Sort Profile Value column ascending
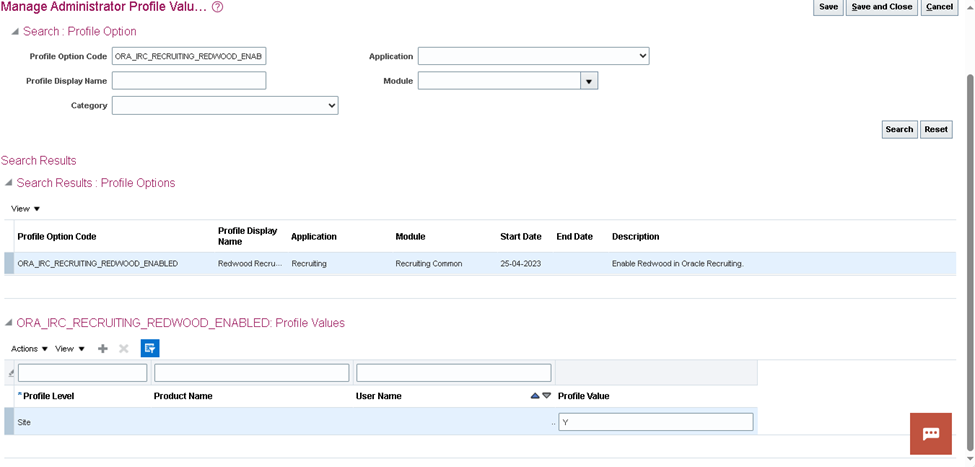Viewport: 975px width, 467px height. pyautogui.click(x=535, y=396)
